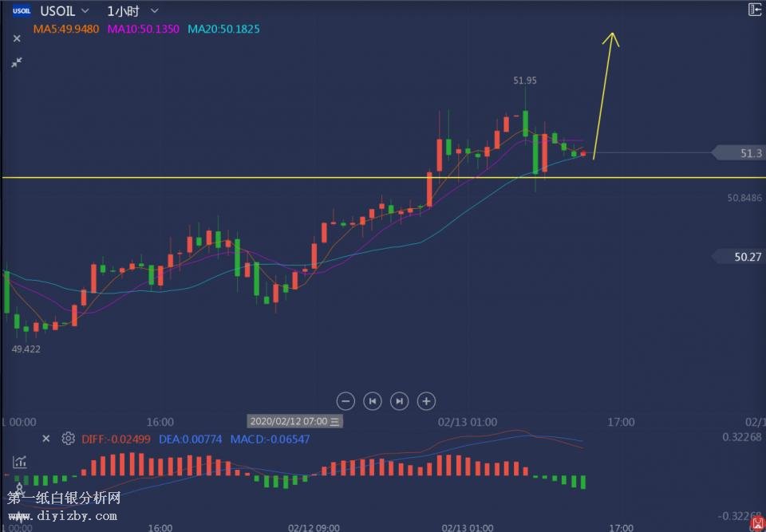Jump to the first candle

coord(373,401)
